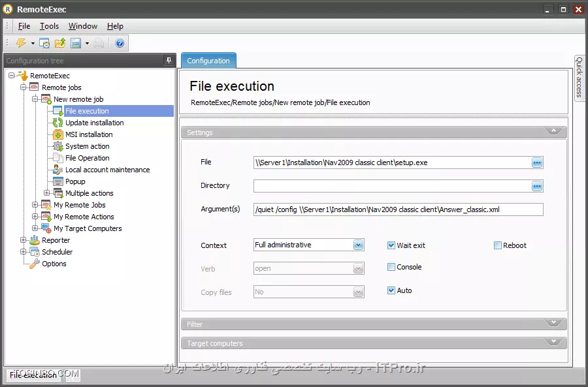Collapse the Settings section
This screenshot has height=387, width=588.
click(553, 131)
